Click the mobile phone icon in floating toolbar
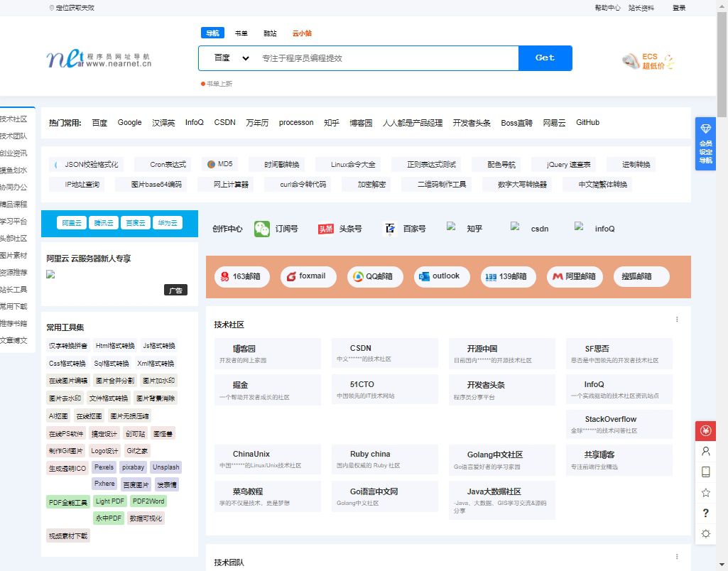The width and height of the screenshot is (728, 571). pos(706,472)
